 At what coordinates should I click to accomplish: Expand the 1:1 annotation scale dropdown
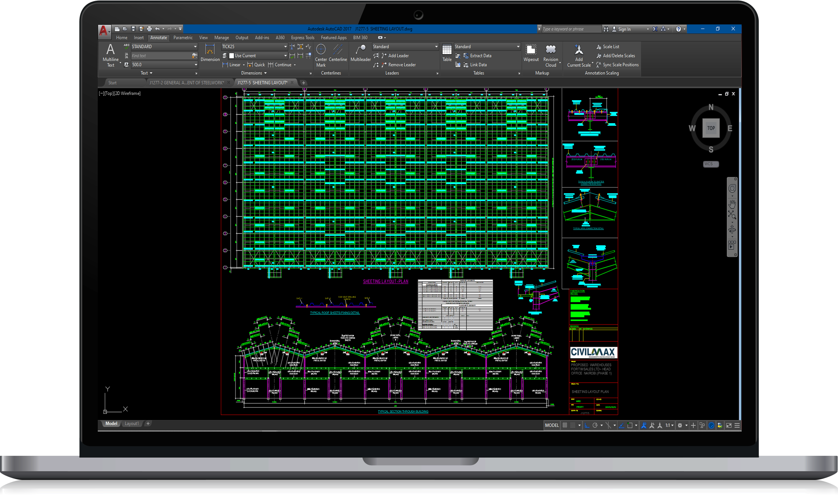(x=669, y=425)
